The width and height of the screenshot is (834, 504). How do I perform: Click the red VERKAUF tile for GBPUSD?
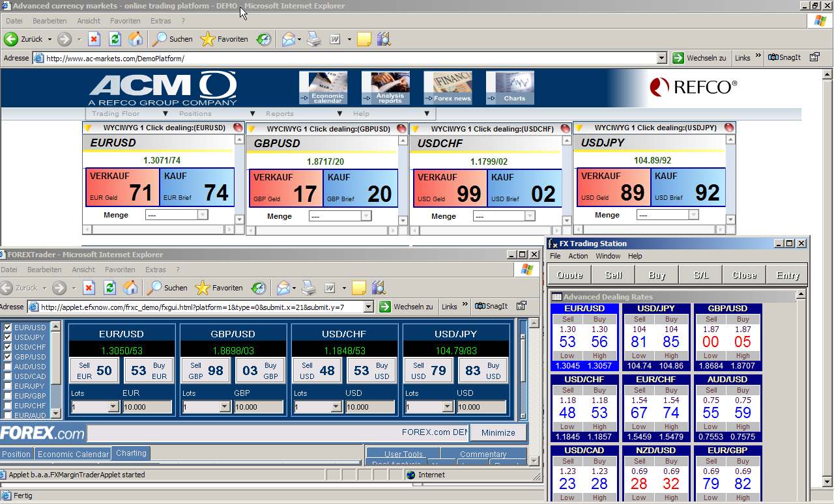click(x=286, y=188)
